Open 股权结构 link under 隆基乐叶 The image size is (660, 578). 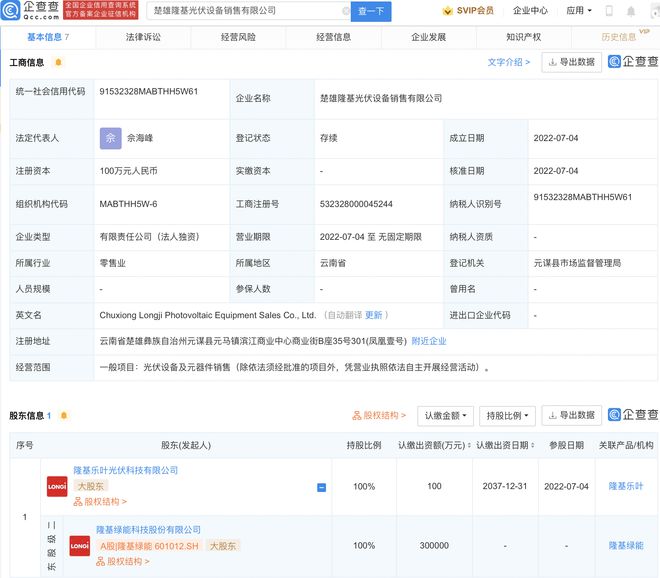(100, 502)
